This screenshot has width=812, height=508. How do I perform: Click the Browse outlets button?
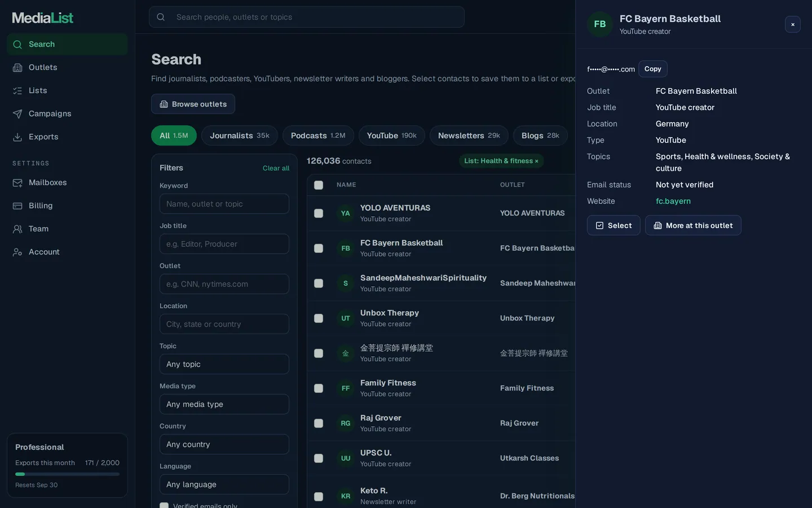[193, 104]
